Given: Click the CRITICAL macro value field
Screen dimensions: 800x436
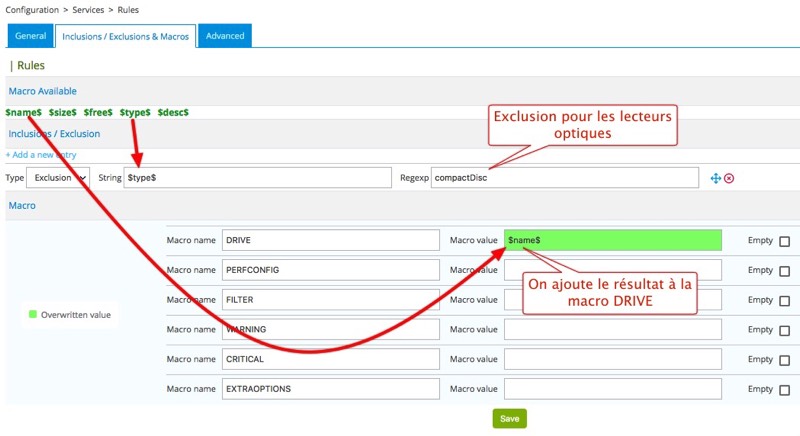Looking at the screenshot, I should [x=612, y=358].
